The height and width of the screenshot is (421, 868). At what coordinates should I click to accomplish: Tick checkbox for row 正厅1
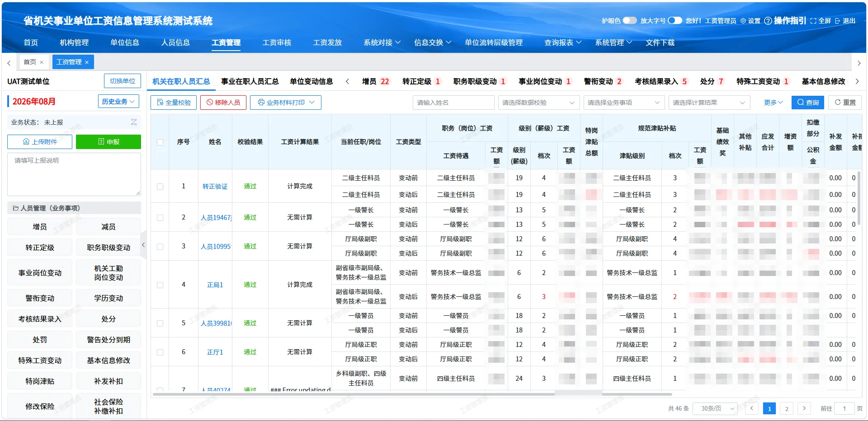160,352
